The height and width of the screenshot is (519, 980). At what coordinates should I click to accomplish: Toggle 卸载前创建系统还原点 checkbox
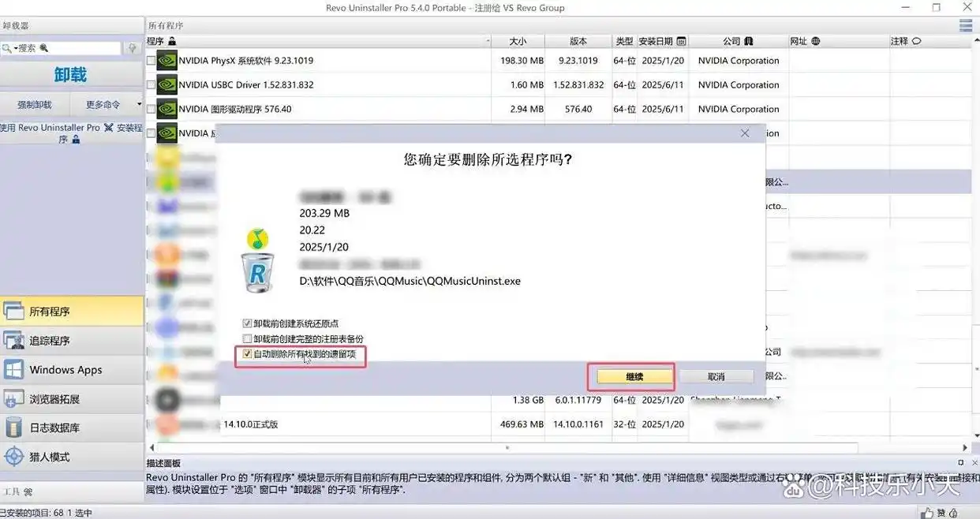(x=247, y=324)
